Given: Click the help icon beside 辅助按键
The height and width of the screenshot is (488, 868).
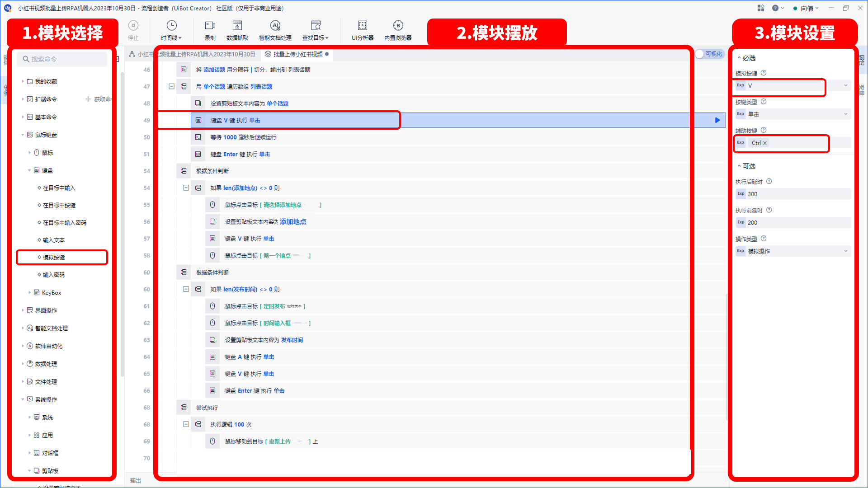Looking at the screenshot, I should point(764,130).
